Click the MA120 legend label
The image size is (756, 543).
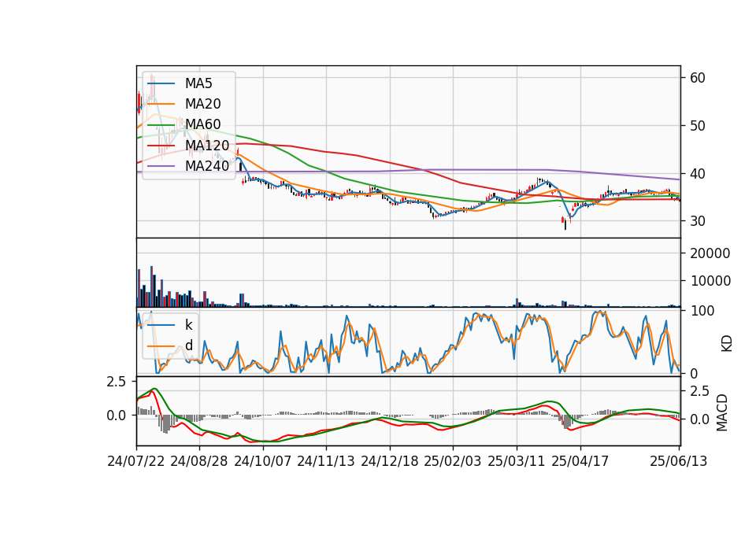tap(207, 145)
